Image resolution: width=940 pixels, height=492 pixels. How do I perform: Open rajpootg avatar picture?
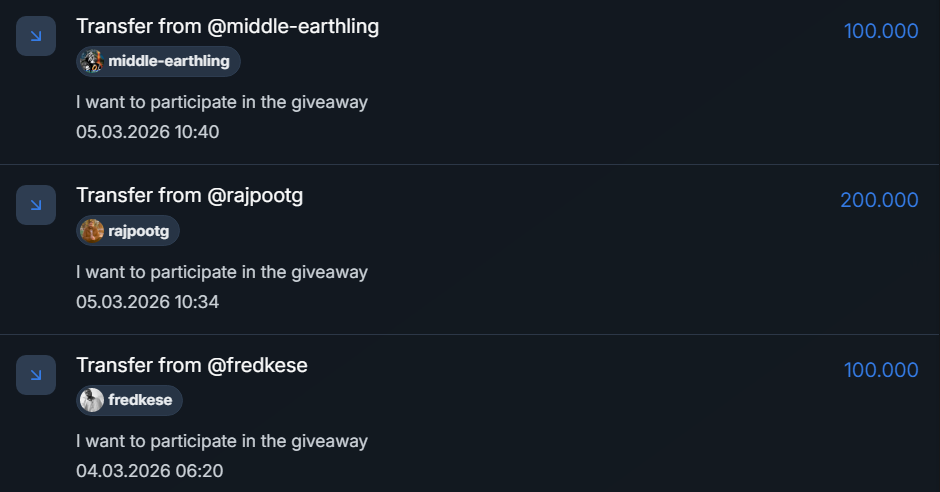click(92, 231)
